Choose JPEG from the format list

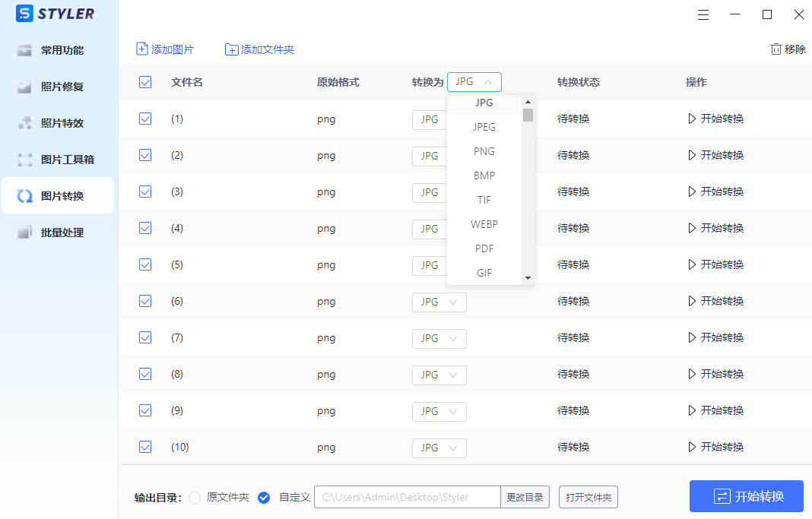(x=484, y=127)
